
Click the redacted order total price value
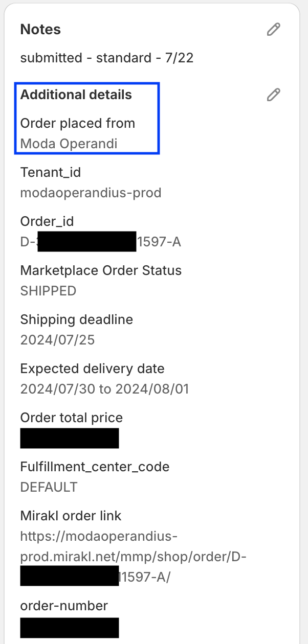click(x=70, y=439)
